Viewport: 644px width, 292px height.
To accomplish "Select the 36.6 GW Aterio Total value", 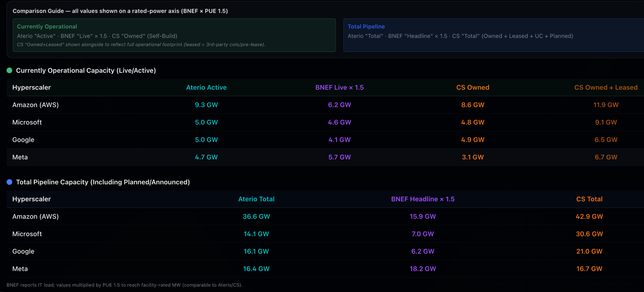I will 256,216.
